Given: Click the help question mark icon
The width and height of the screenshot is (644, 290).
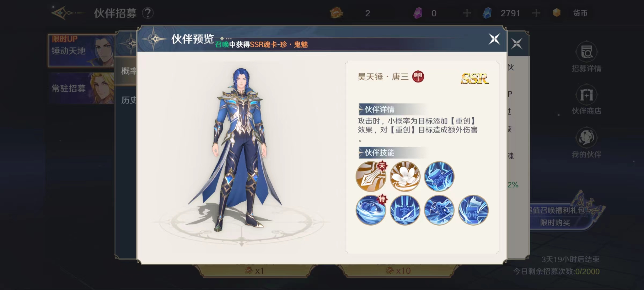Looking at the screenshot, I should (x=148, y=13).
